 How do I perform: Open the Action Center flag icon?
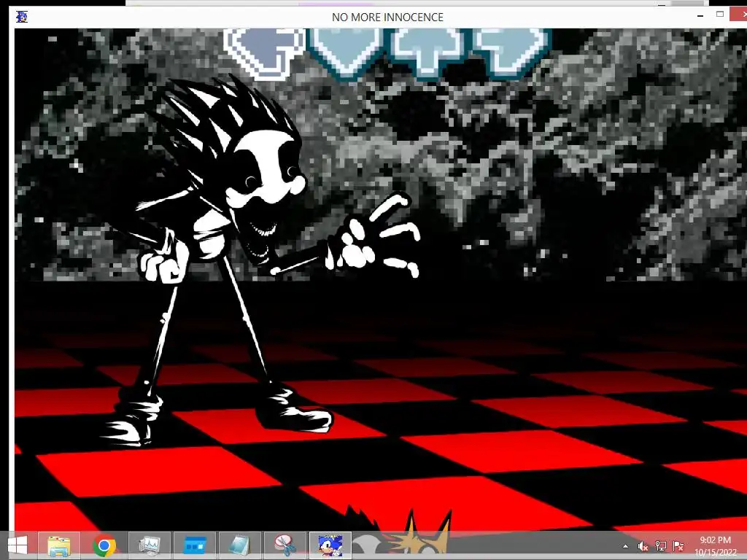pos(678,546)
